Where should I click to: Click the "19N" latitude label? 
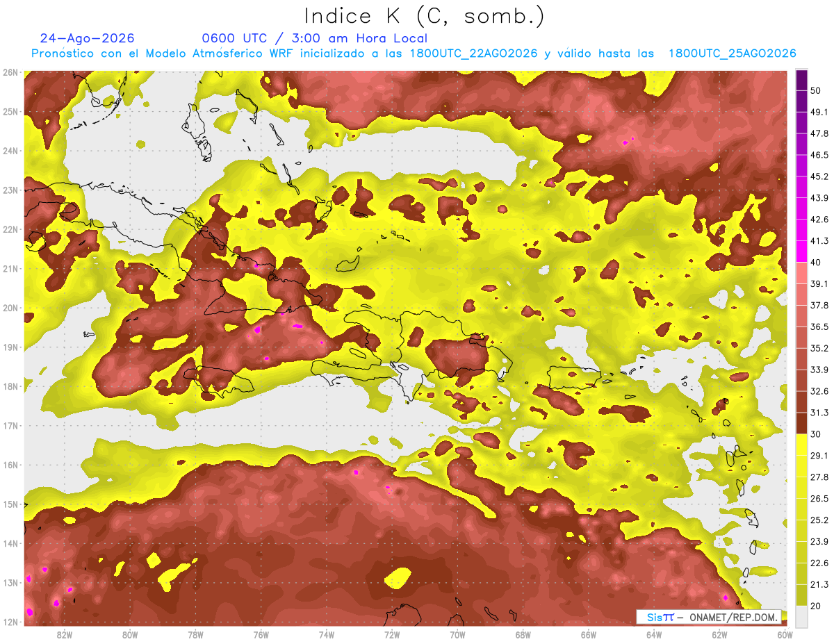(11, 347)
